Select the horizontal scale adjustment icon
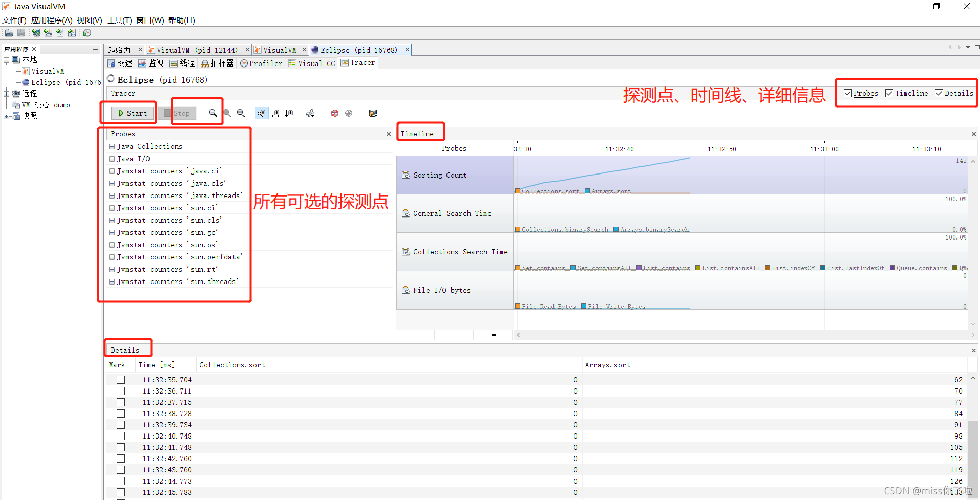 coord(276,113)
